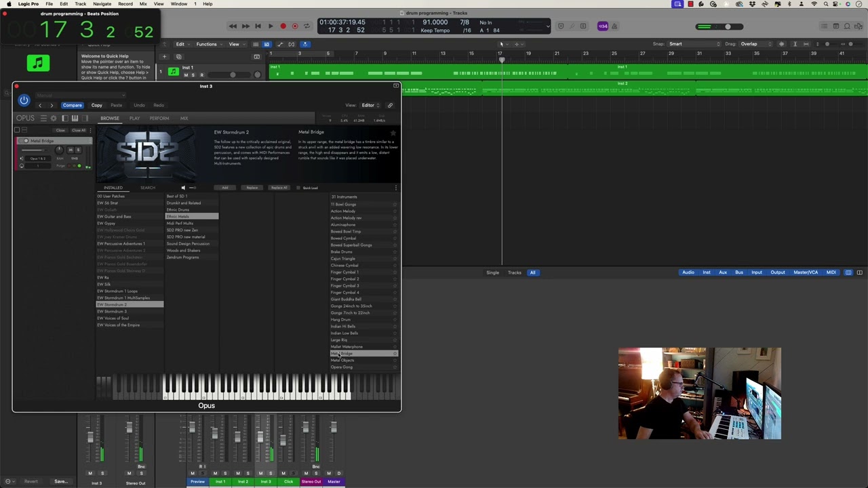Show the Tracks filter in mixer
The image size is (868, 488).
pyautogui.click(x=515, y=272)
